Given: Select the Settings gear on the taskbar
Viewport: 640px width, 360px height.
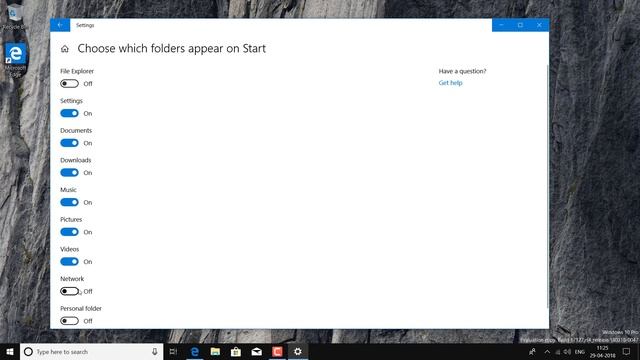Looking at the screenshot, I should tap(298, 351).
